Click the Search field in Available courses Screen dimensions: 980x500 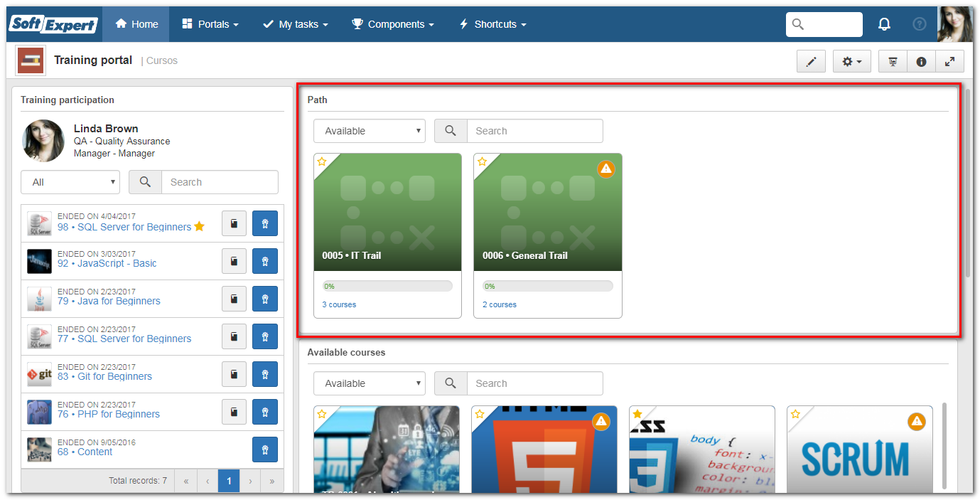click(x=534, y=383)
